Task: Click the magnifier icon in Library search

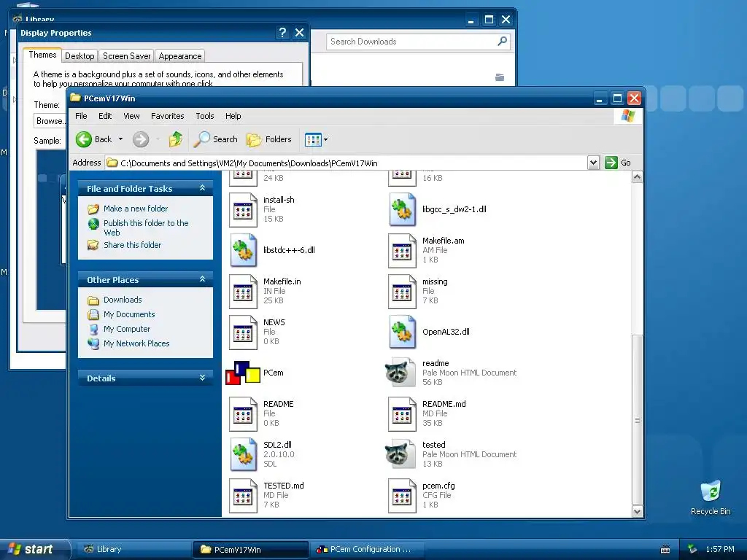Action: click(x=502, y=42)
